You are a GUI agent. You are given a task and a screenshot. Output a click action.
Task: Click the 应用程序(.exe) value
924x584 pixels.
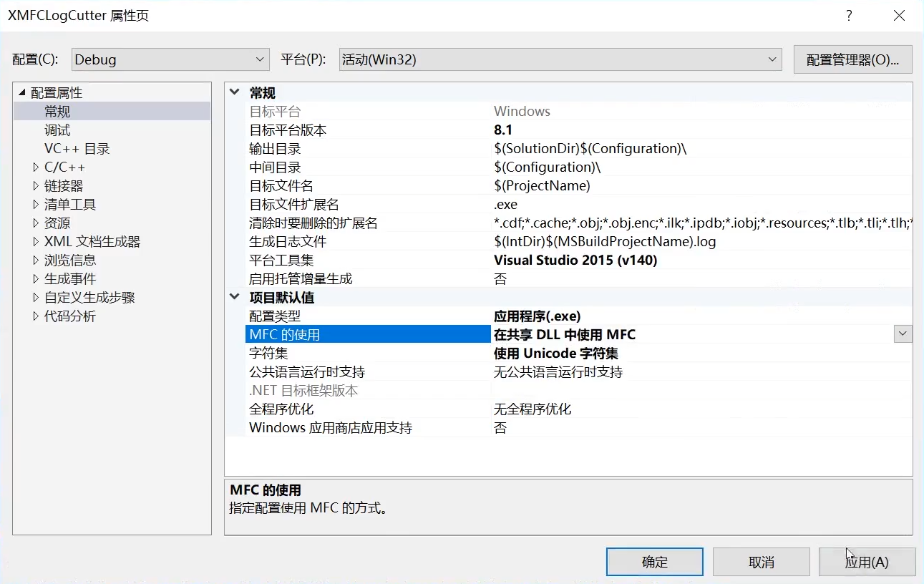click(x=538, y=316)
